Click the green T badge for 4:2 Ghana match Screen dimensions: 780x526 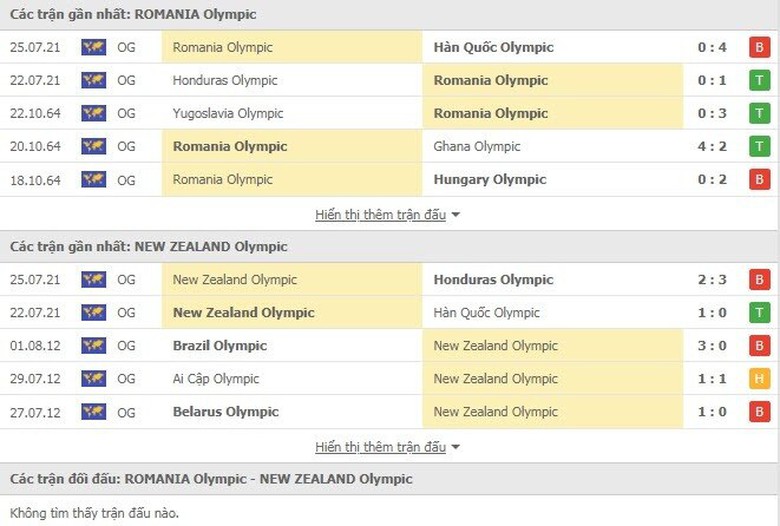click(x=759, y=146)
